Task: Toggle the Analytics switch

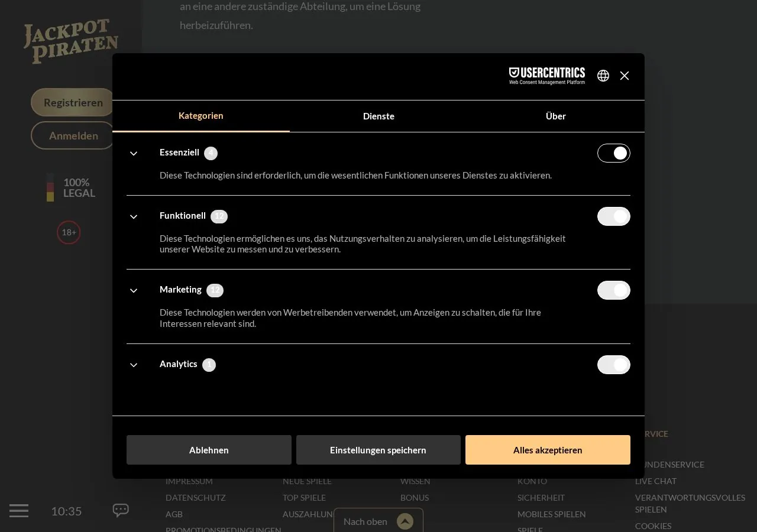Action: click(614, 365)
